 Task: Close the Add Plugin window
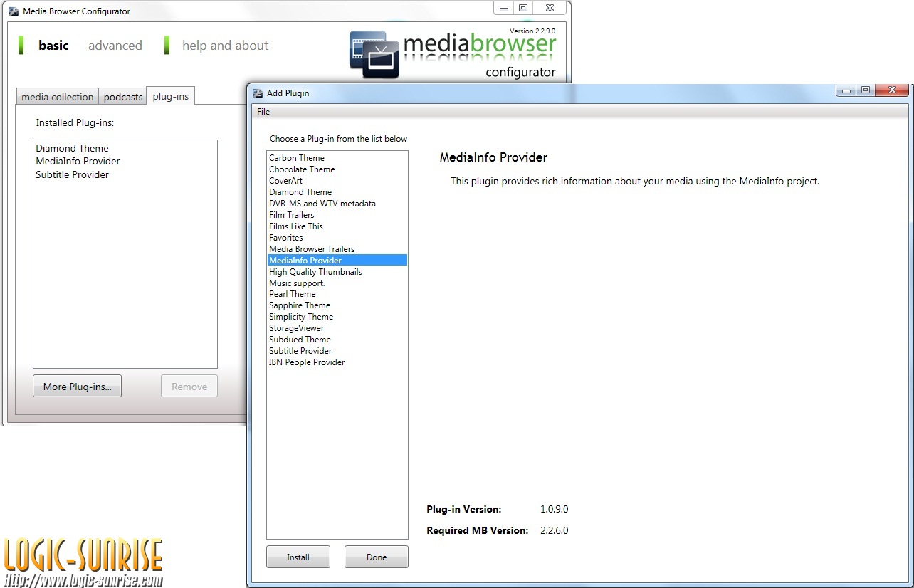coord(891,90)
